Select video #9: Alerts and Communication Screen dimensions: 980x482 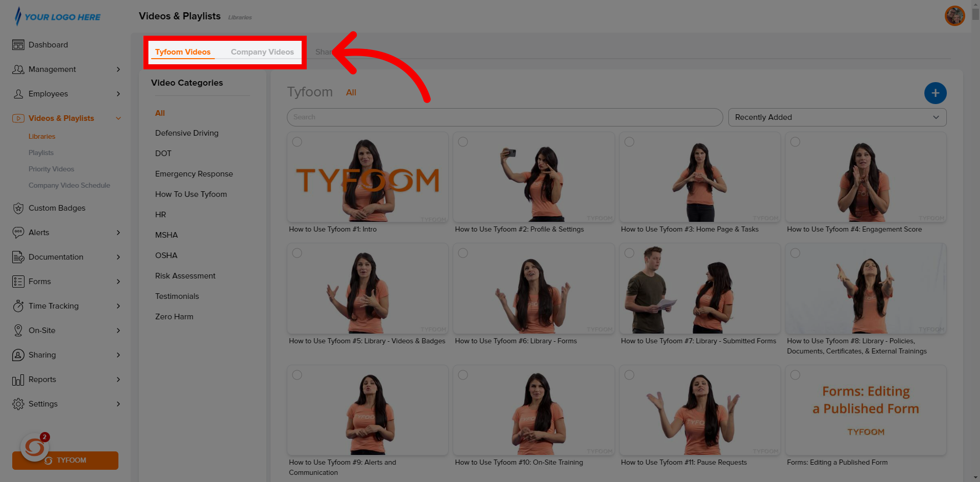click(x=297, y=375)
